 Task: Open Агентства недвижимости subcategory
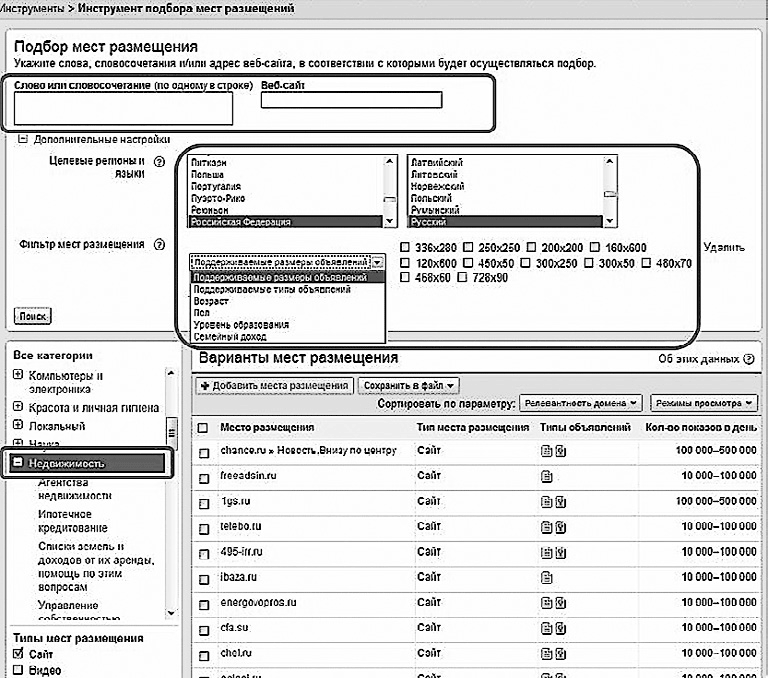(74, 489)
